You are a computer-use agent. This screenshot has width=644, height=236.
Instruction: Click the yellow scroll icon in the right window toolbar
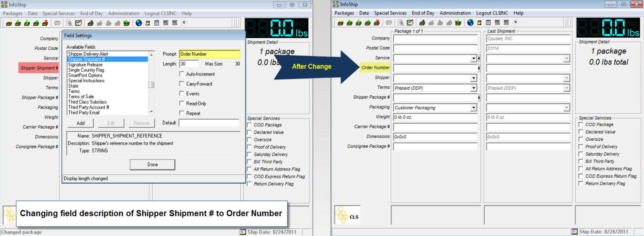(480, 23)
